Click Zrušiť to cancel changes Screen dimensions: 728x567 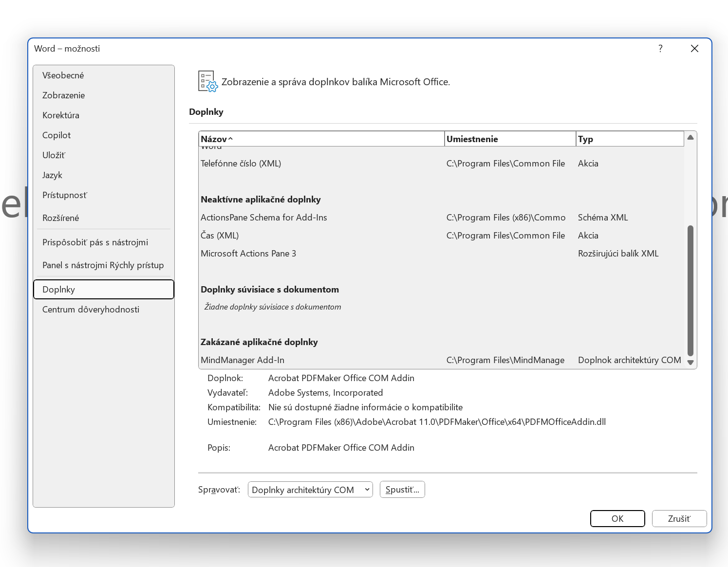[679, 518]
